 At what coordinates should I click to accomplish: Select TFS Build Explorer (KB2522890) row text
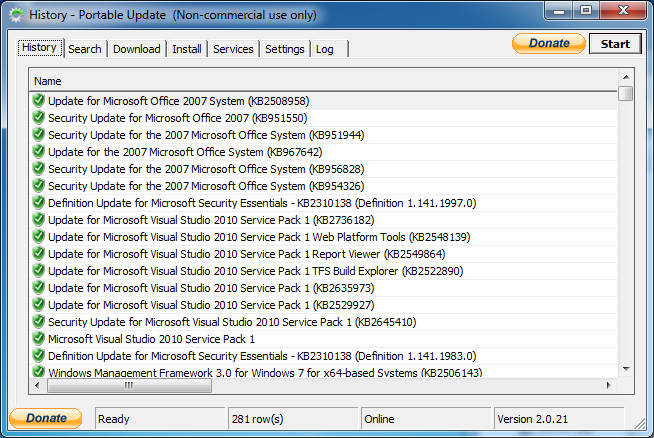[256, 271]
